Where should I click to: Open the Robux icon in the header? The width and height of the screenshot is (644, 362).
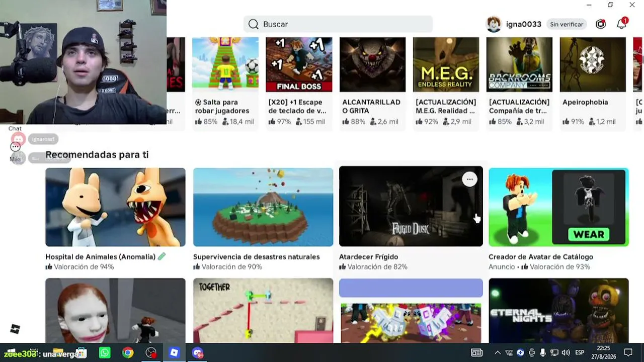pyautogui.click(x=600, y=24)
